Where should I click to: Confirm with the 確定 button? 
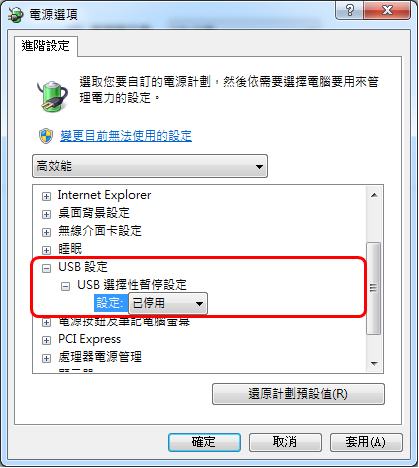(204, 442)
